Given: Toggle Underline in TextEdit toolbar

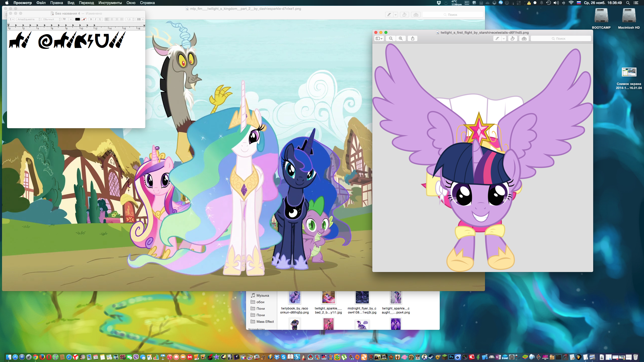Looking at the screenshot, I should point(100,19).
